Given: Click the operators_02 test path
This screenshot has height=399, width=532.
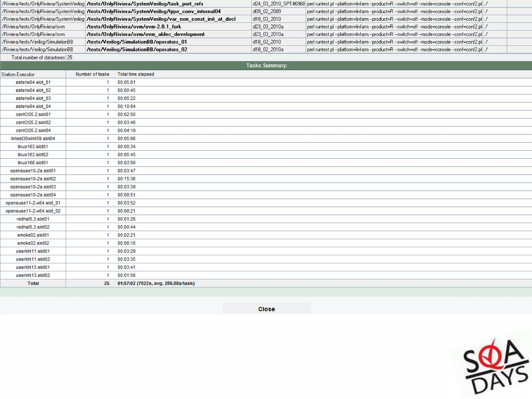Looking at the screenshot, I should pyautogui.click(x=137, y=50).
